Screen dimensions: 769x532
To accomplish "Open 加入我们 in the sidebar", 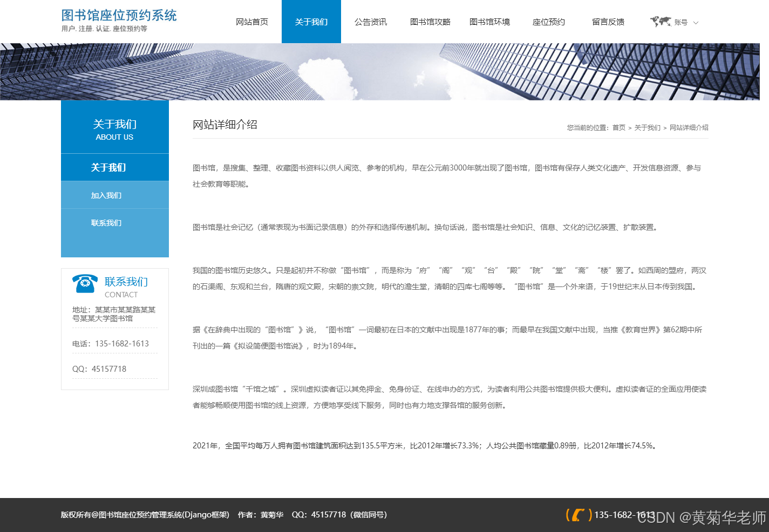I will point(115,195).
